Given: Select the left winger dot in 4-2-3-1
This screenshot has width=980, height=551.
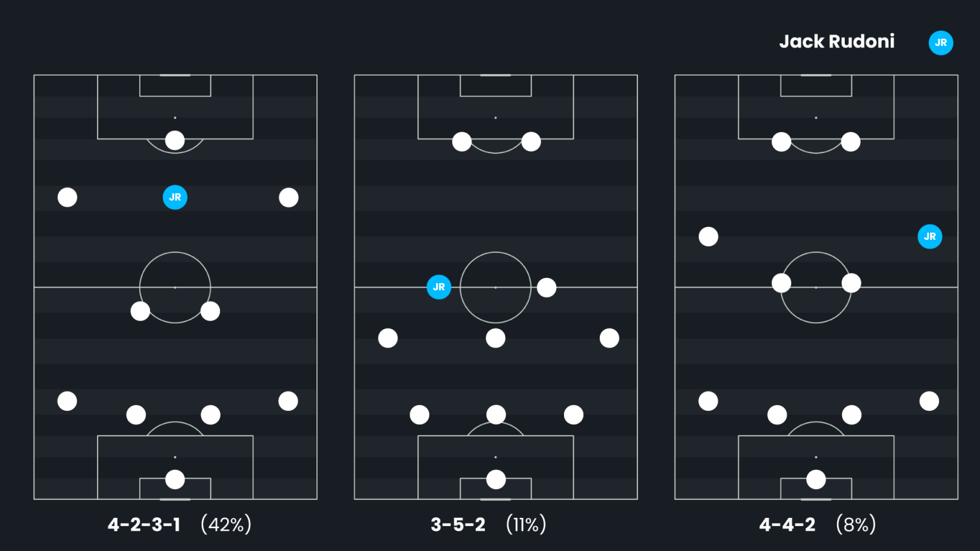Looking at the screenshot, I should pyautogui.click(x=68, y=198).
